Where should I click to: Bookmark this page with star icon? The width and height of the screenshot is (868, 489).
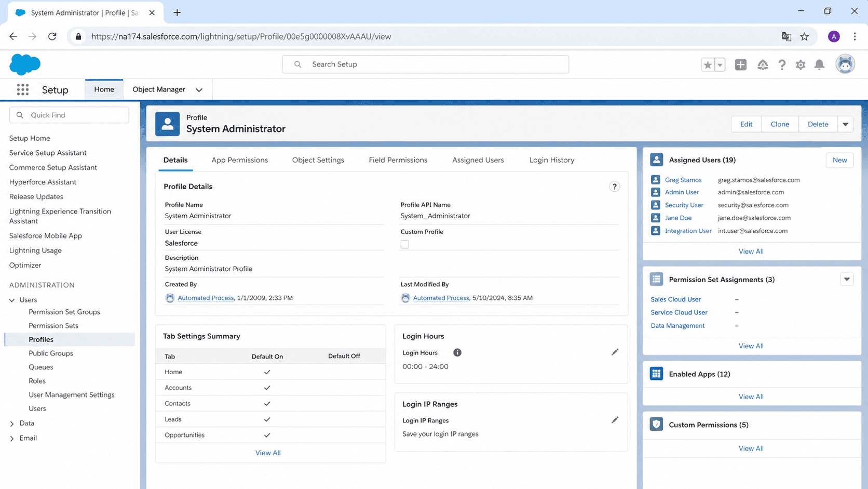click(804, 36)
